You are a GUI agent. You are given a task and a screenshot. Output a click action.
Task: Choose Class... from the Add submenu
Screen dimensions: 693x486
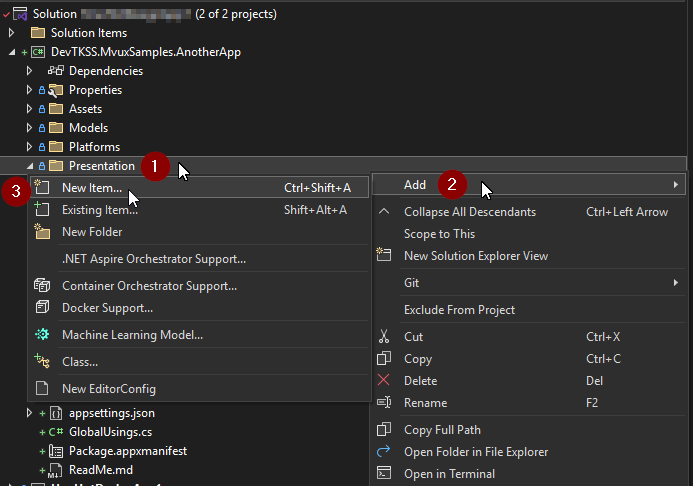click(x=199, y=362)
